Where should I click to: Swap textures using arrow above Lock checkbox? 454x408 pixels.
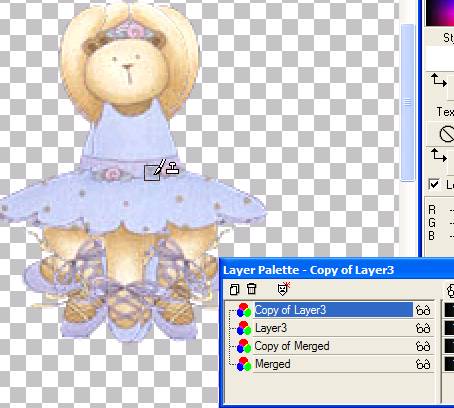[x=439, y=155]
